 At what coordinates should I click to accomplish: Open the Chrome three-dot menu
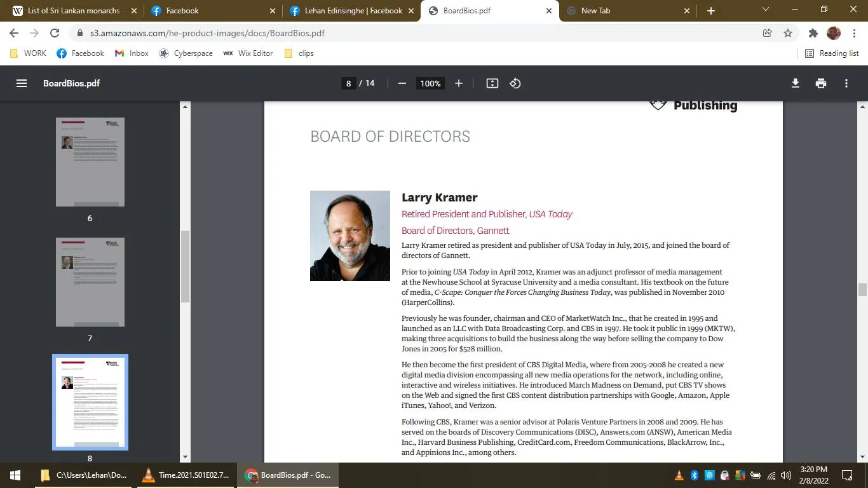pos(853,33)
